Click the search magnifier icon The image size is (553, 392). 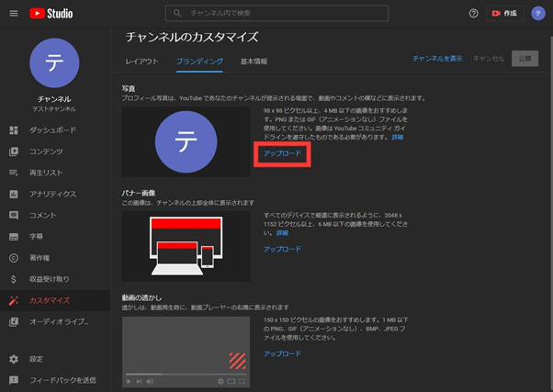point(177,13)
